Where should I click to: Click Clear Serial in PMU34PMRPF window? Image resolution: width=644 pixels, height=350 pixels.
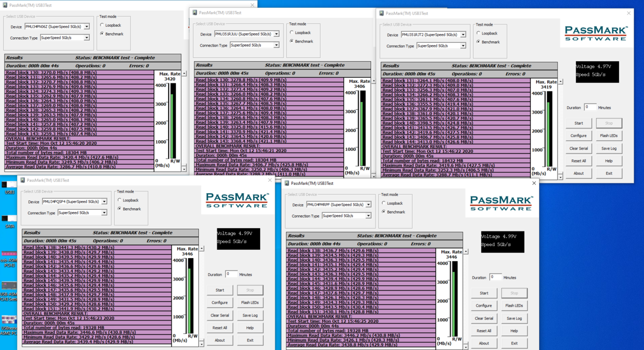(484, 318)
